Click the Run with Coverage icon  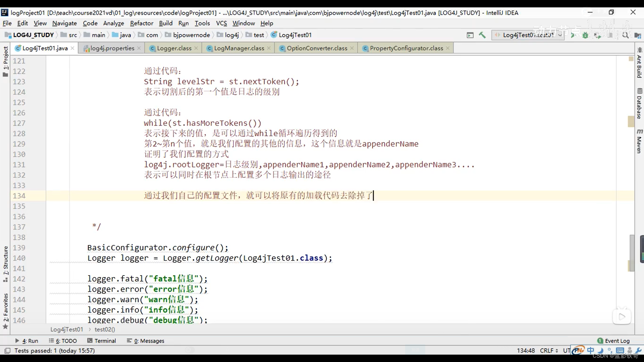(x=597, y=35)
